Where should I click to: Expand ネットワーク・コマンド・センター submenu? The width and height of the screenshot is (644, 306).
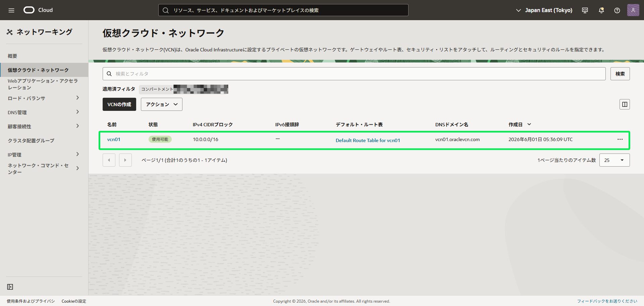tap(77, 168)
